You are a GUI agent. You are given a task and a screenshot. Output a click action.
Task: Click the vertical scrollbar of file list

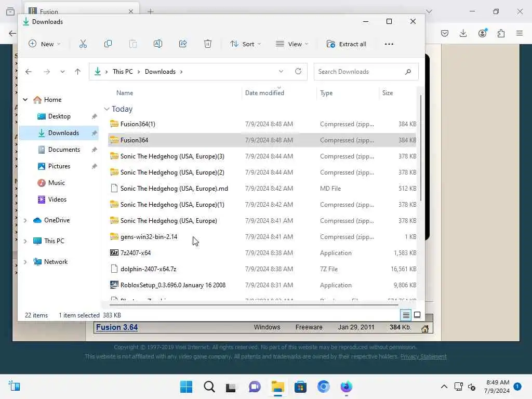(x=421, y=148)
